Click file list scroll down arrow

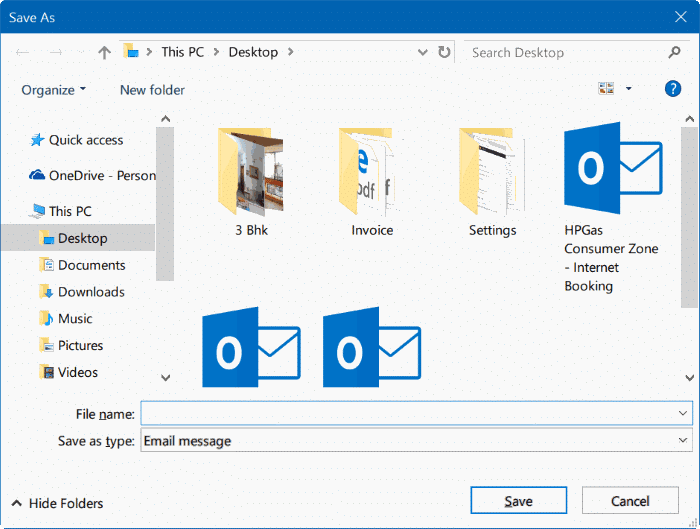coord(690,378)
